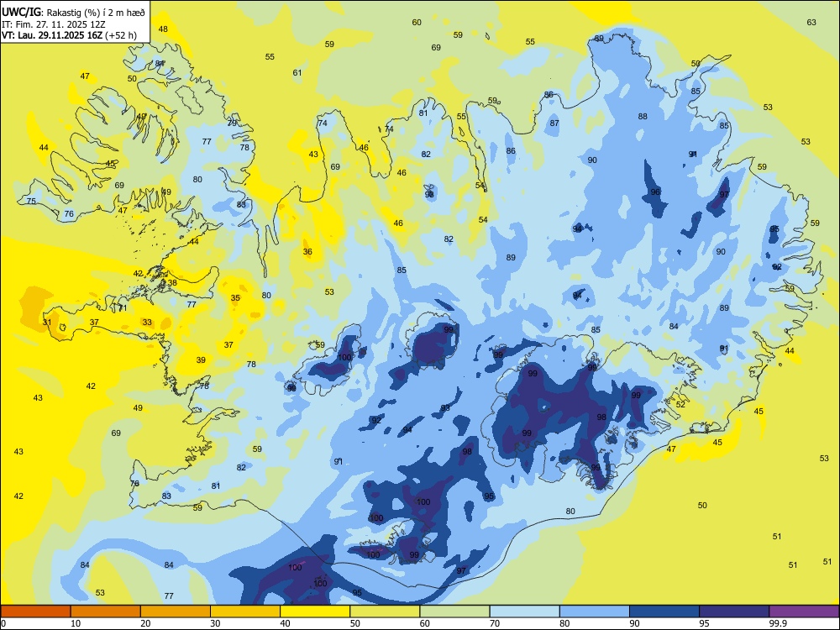
Task: Click the map humidity value '79'
Action: pyautogui.click(x=232, y=123)
